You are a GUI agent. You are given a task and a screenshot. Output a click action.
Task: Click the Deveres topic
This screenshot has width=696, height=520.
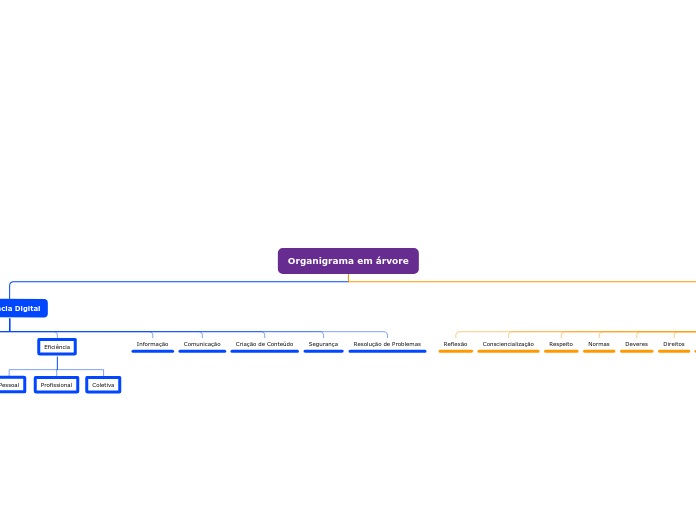[x=637, y=345]
